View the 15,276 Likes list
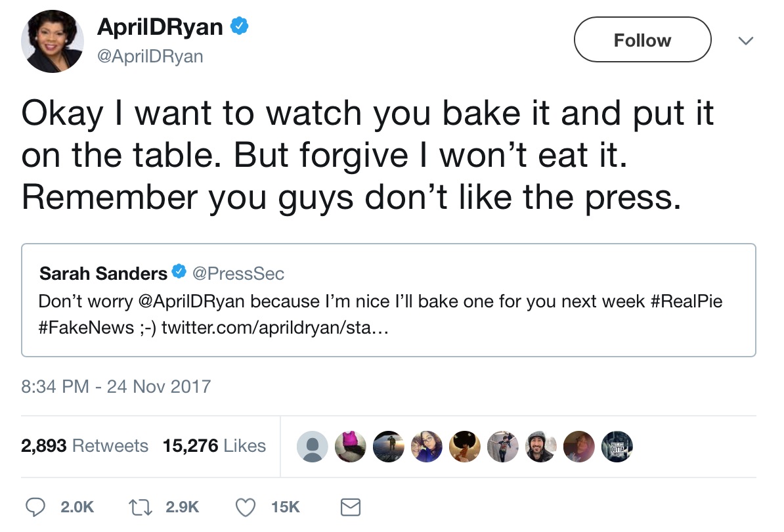 pyautogui.click(x=214, y=446)
